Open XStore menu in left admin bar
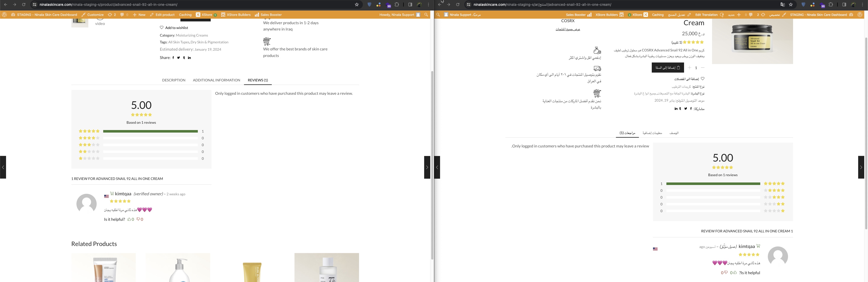The width and height of the screenshot is (868, 282). 206,15
